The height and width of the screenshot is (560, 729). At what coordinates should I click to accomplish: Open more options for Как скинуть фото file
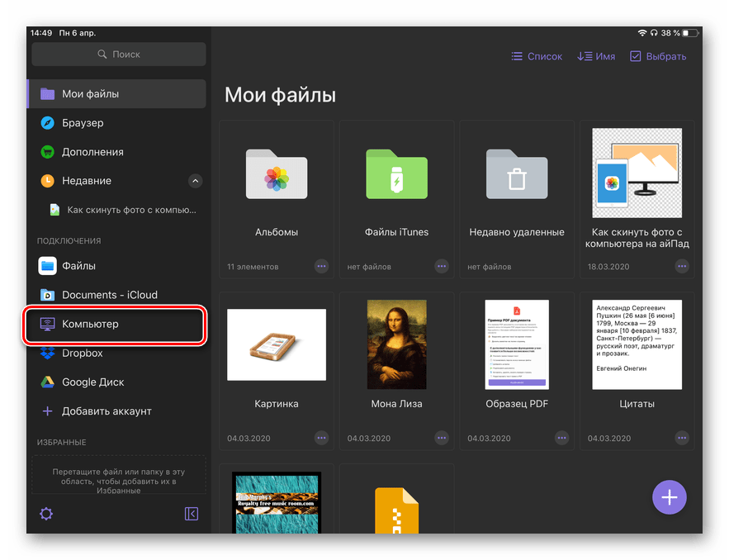(x=682, y=267)
